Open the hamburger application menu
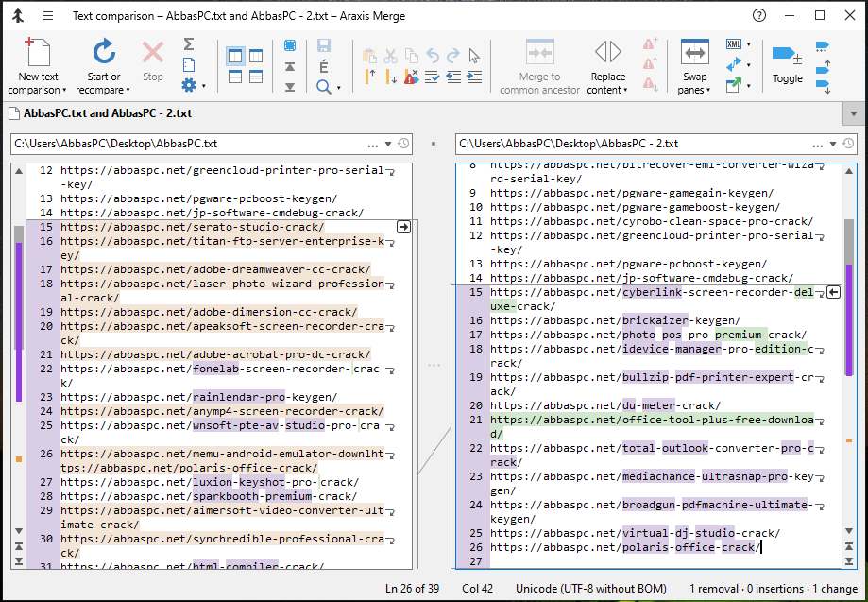 tap(48, 15)
